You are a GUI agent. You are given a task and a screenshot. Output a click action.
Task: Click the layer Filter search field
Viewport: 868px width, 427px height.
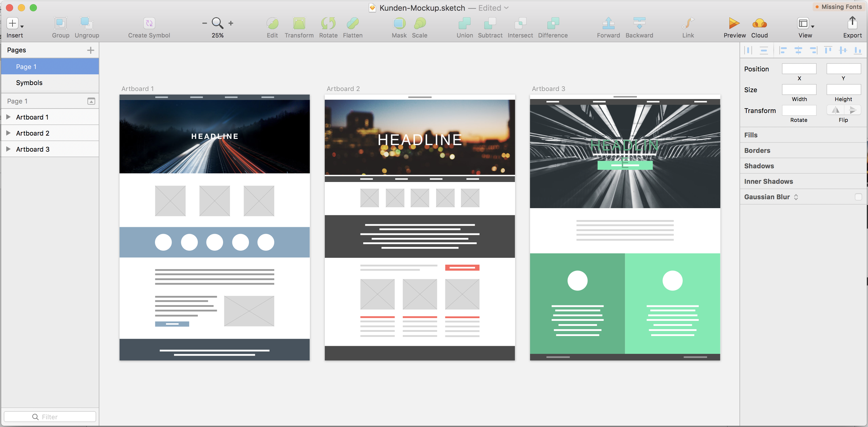(x=50, y=417)
